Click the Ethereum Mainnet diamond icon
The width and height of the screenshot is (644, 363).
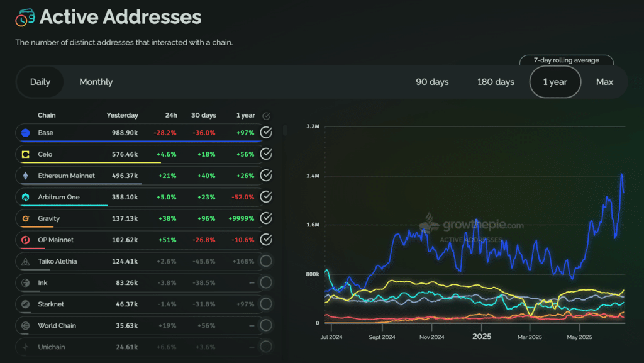[25, 176]
